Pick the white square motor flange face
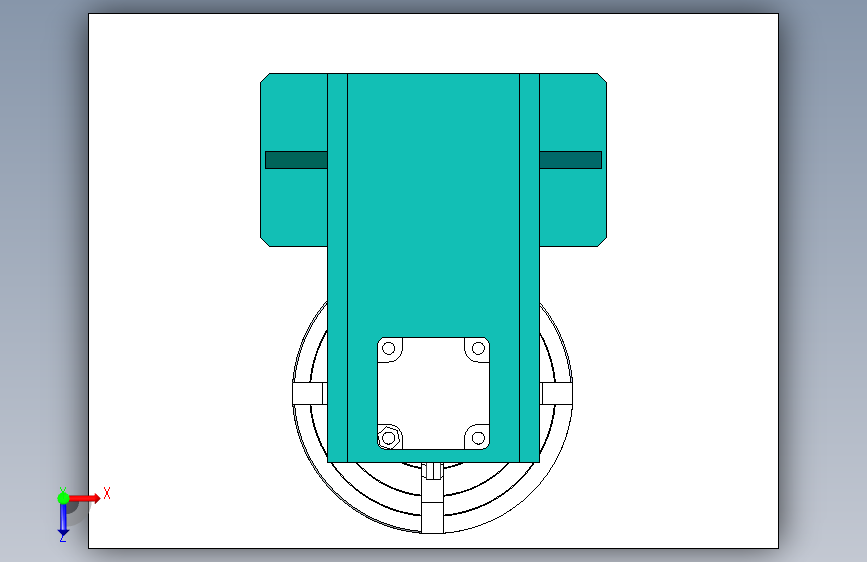This screenshot has width=867, height=562. (434, 393)
